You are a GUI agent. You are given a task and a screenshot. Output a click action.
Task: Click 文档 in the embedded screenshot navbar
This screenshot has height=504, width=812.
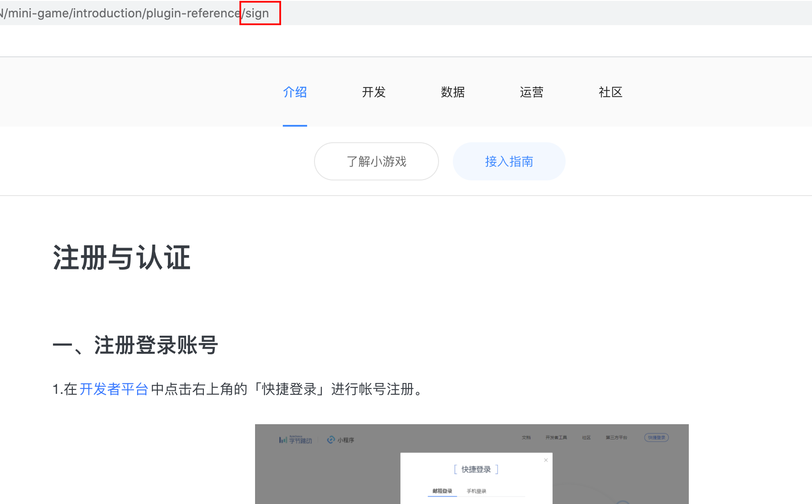526,437
